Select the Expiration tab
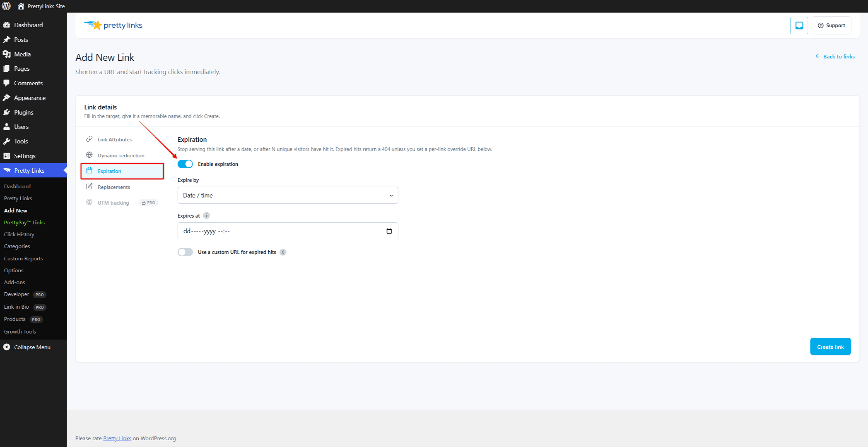868x447 pixels. click(x=122, y=171)
